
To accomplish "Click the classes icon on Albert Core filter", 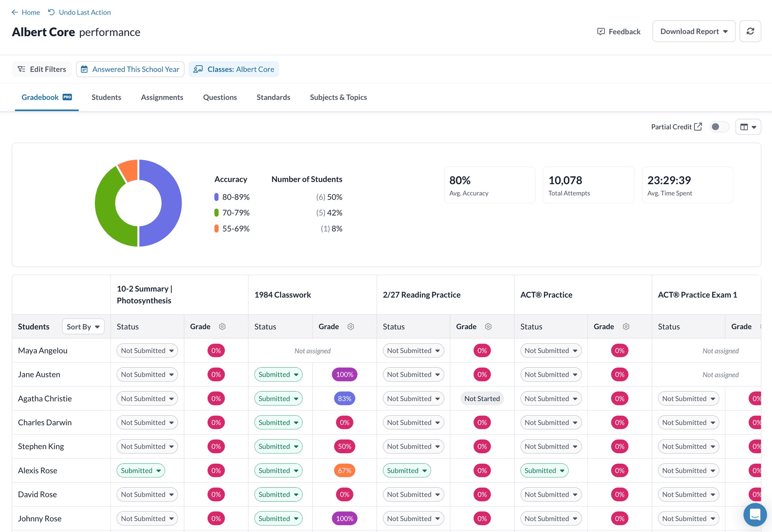I will coord(198,69).
